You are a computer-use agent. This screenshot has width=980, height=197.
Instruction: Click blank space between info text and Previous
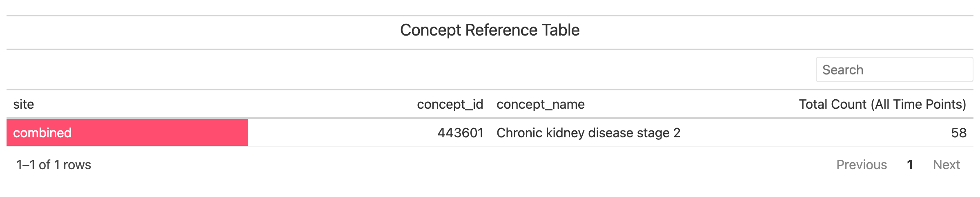(461, 165)
